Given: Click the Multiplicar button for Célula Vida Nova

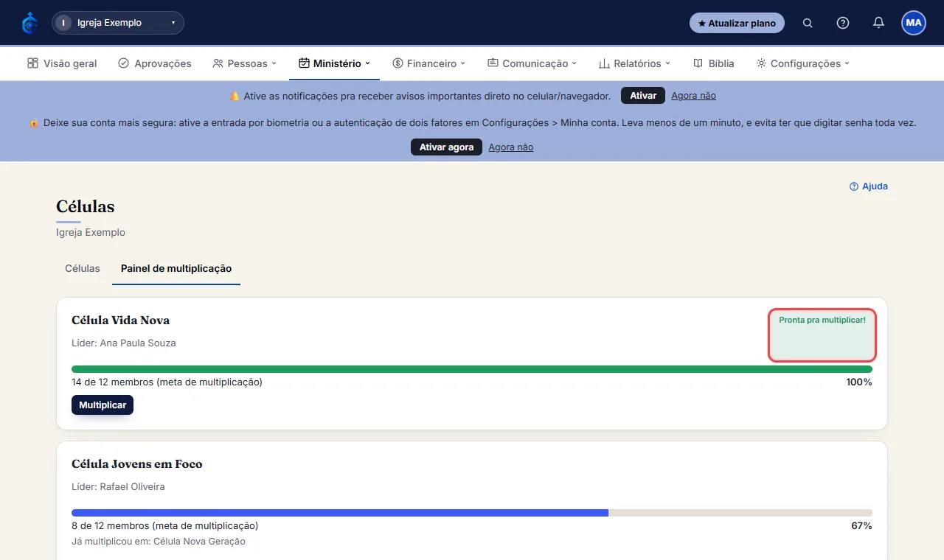Looking at the screenshot, I should pyautogui.click(x=103, y=405).
